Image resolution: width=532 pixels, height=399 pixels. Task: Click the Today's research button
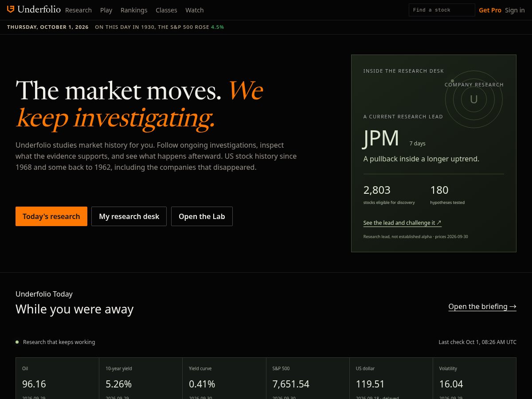click(x=51, y=216)
